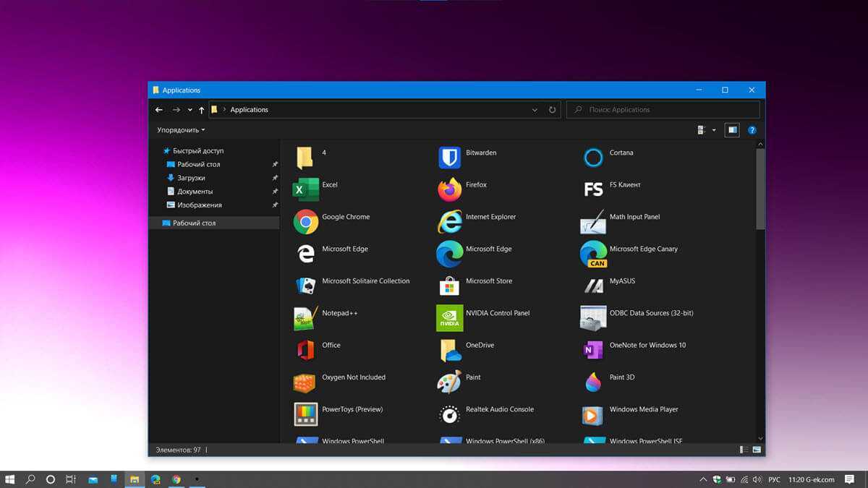Select the Firefox icon
This screenshot has height=488, width=868.
449,189
